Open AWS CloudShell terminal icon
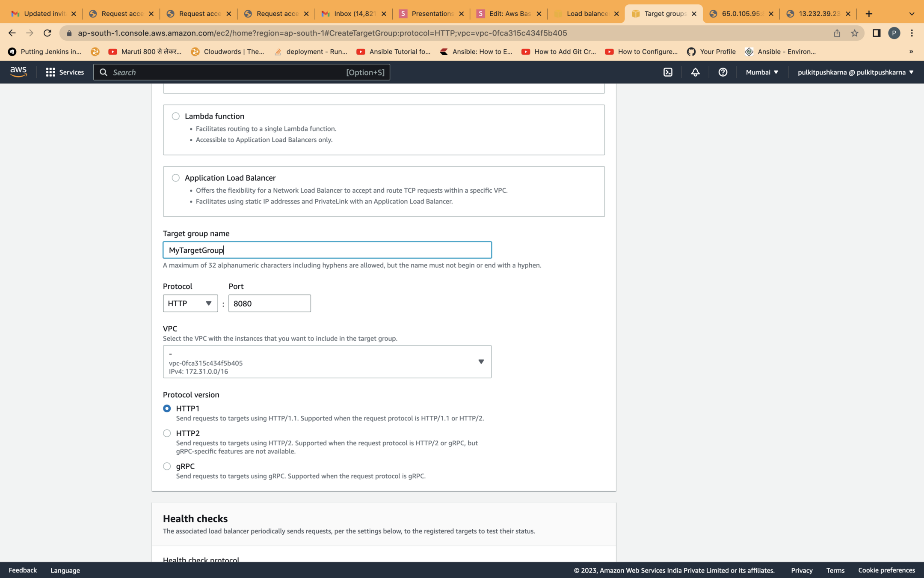Viewport: 924px width, 578px height. (x=668, y=72)
